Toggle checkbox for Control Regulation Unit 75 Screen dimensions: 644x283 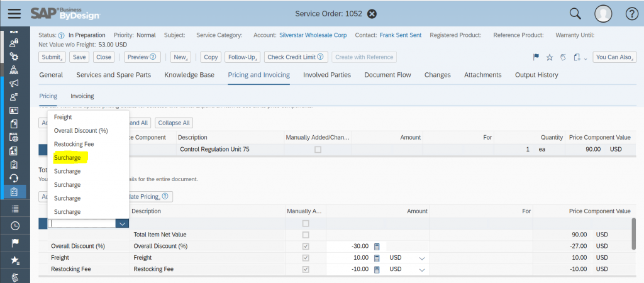point(318,150)
